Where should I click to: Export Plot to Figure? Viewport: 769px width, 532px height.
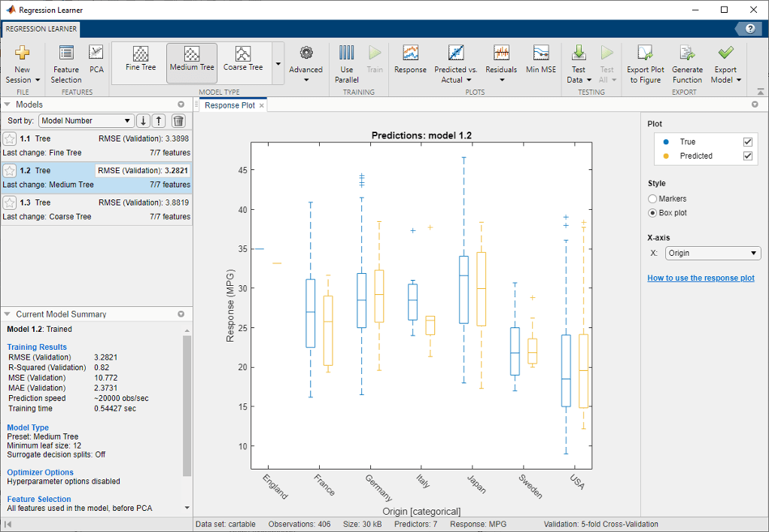646,64
